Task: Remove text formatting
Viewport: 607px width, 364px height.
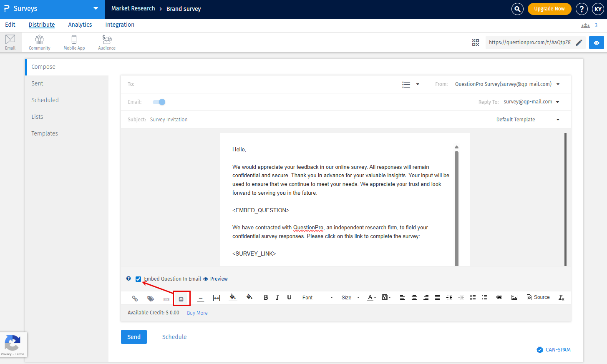Action: (562, 298)
